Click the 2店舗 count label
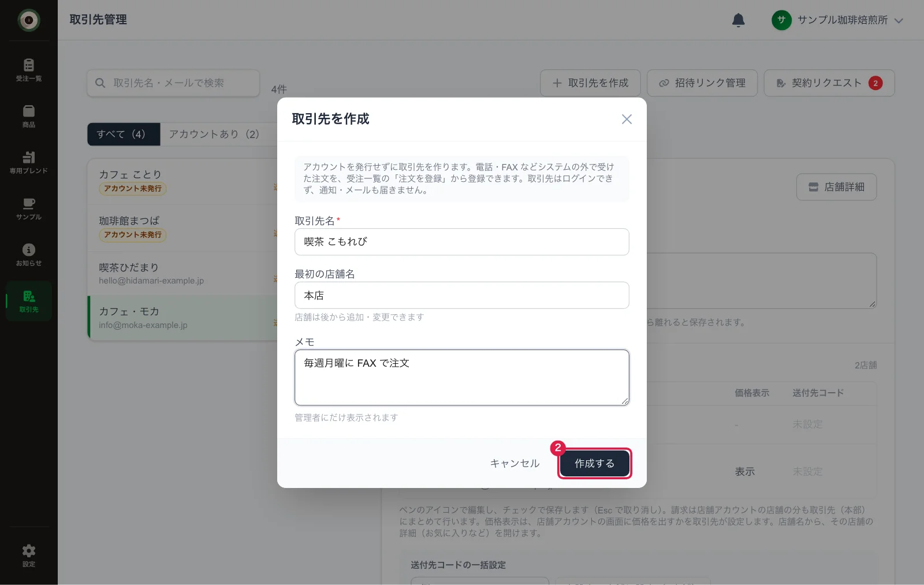Image resolution: width=924 pixels, height=585 pixels. [866, 365]
